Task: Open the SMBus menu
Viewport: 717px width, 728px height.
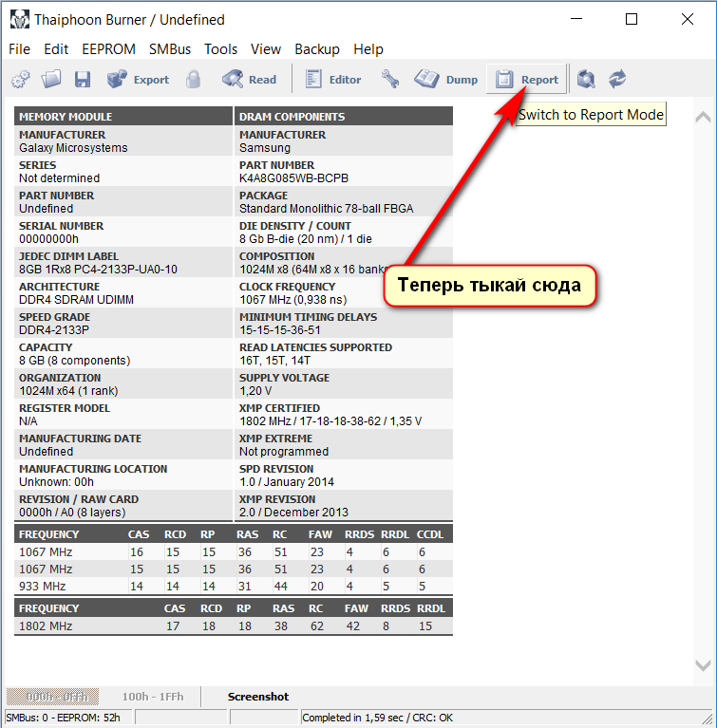Action: tap(170, 49)
